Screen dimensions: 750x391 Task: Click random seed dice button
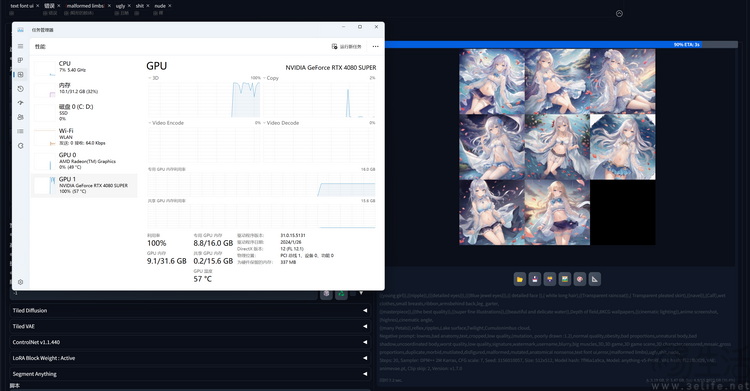click(x=327, y=294)
